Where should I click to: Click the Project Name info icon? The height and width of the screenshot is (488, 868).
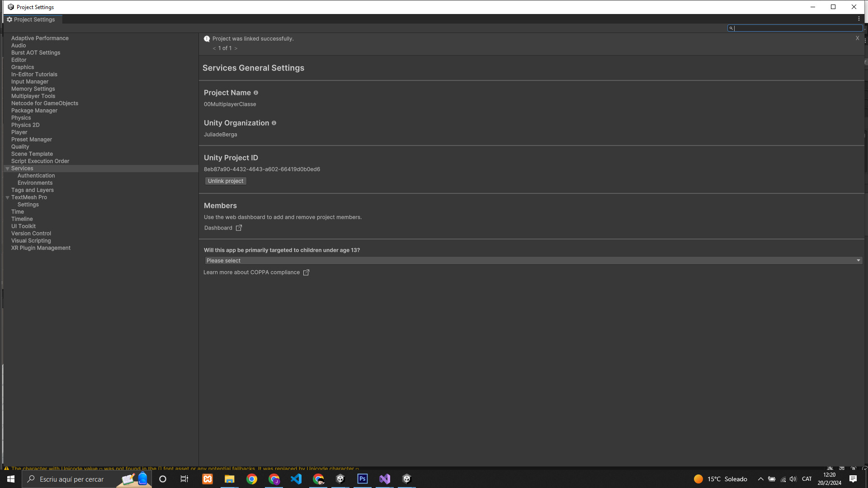click(x=256, y=93)
